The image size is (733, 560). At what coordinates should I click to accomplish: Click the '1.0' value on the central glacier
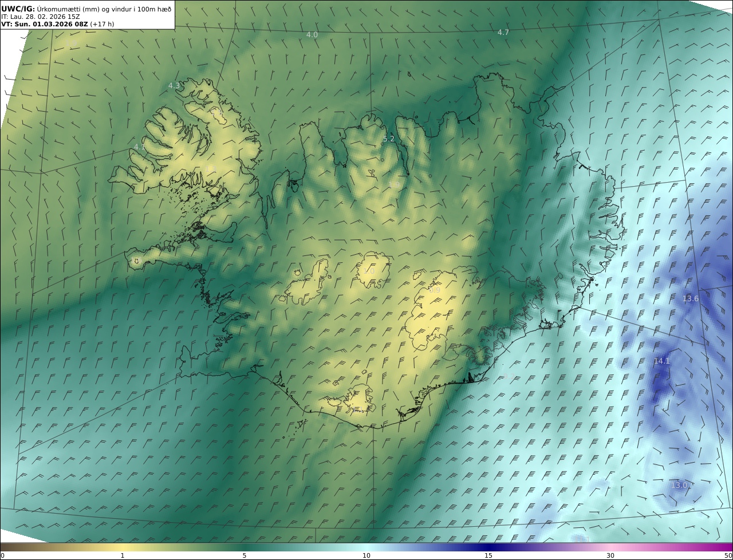pos(369,270)
